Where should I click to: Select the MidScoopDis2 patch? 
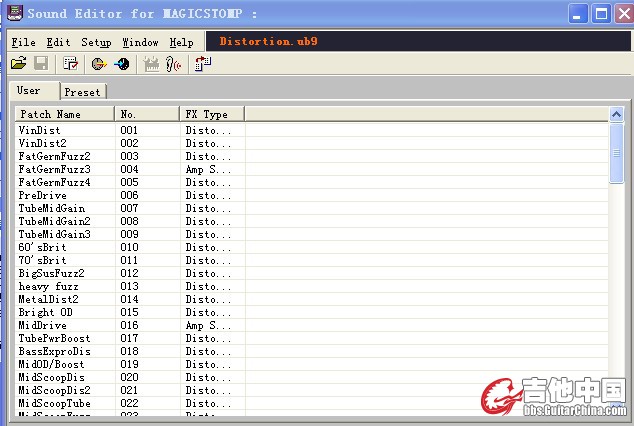[55, 390]
